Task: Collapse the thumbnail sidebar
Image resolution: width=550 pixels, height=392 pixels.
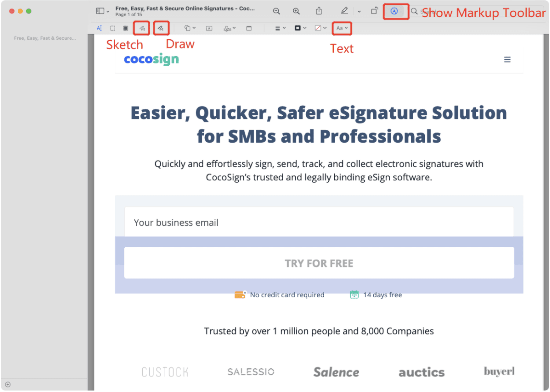Action: [x=100, y=11]
